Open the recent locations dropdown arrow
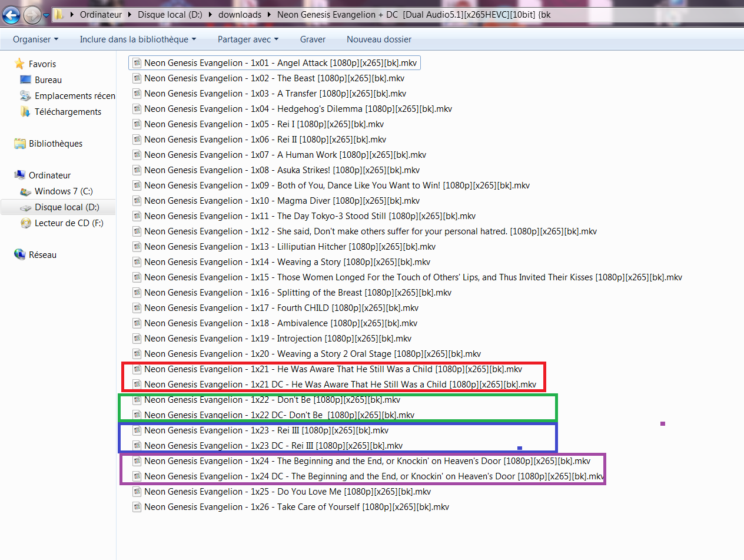The width and height of the screenshot is (744, 560). (x=46, y=15)
